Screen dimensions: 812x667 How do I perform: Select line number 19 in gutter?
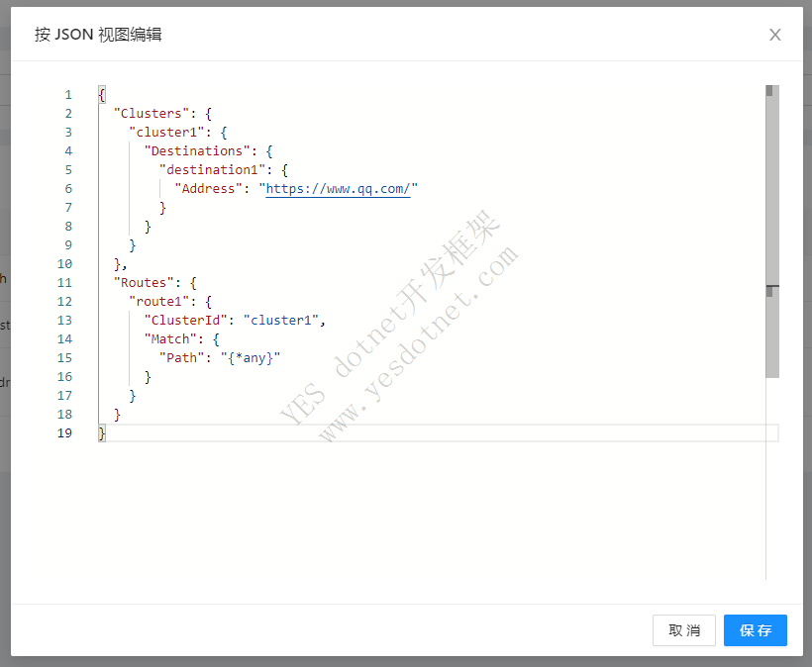pos(64,433)
